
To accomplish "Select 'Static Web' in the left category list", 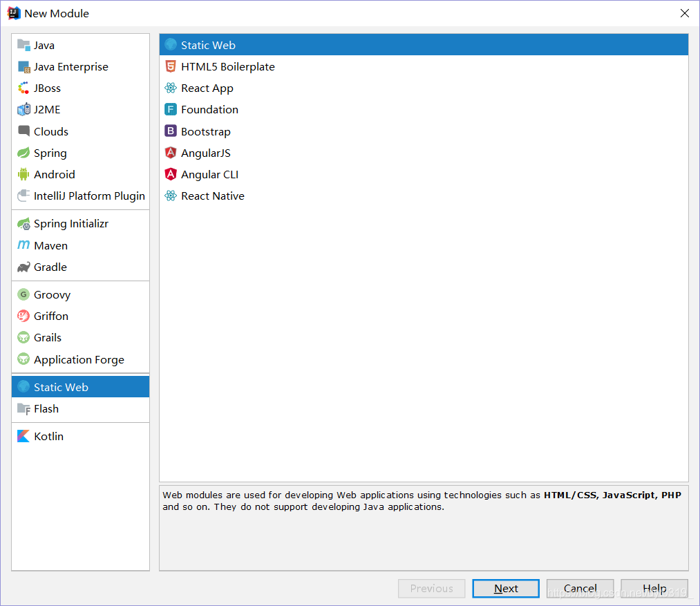I will (x=81, y=387).
